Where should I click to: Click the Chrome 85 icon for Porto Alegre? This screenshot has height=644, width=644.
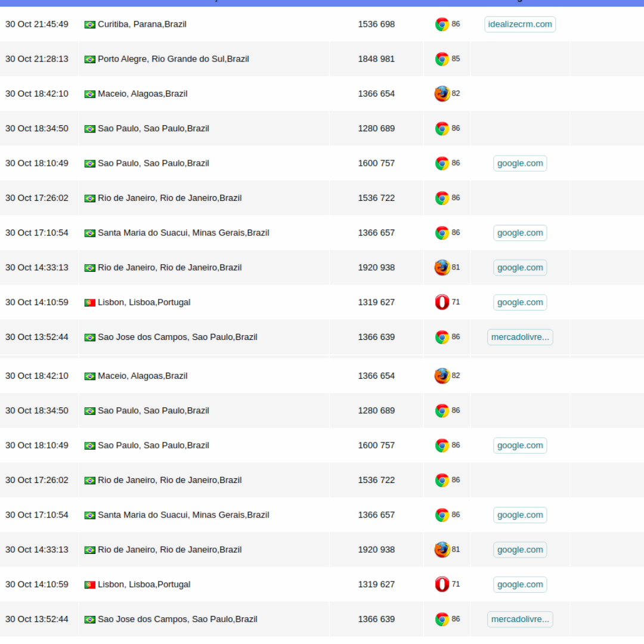pyautogui.click(x=442, y=59)
